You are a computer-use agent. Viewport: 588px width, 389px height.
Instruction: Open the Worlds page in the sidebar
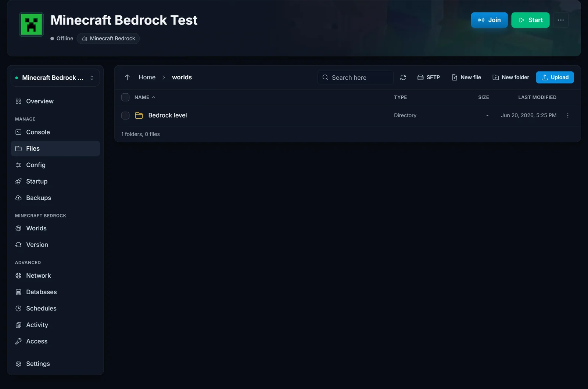pyautogui.click(x=55, y=228)
